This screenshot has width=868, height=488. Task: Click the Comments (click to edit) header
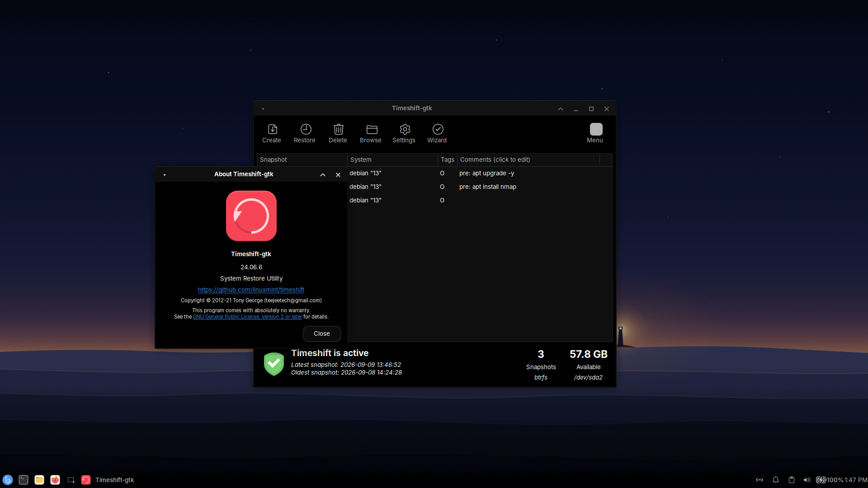[528, 160]
